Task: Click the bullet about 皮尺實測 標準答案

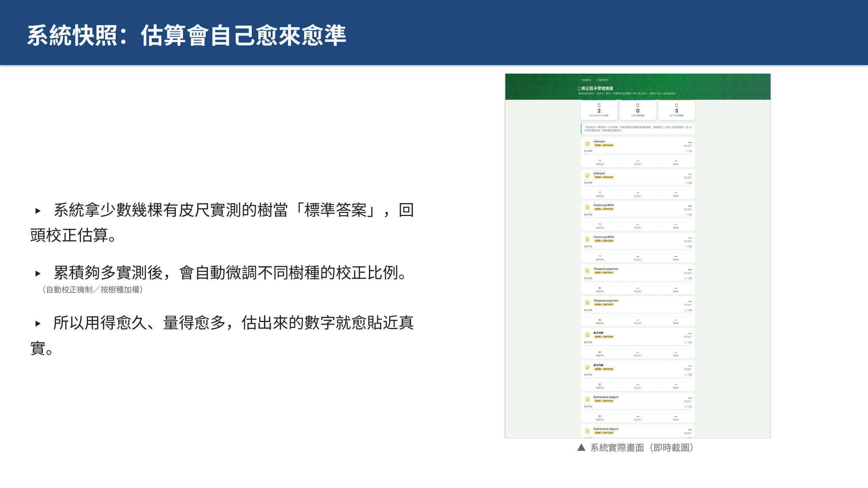Action: (222, 222)
